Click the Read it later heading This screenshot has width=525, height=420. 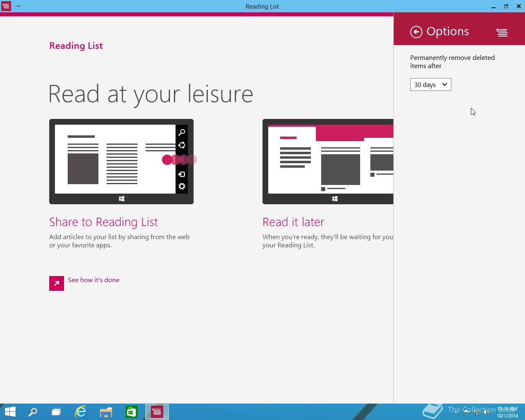[293, 222]
